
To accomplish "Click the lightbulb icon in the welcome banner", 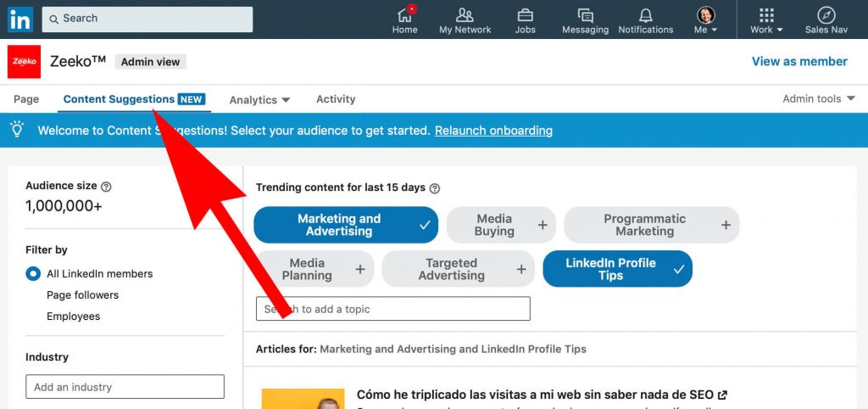I will coord(17,129).
